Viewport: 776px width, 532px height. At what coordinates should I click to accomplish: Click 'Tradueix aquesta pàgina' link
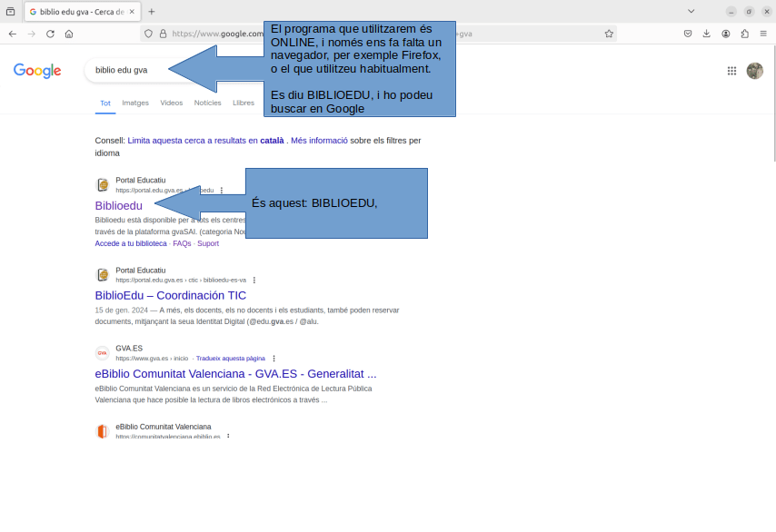(x=231, y=359)
